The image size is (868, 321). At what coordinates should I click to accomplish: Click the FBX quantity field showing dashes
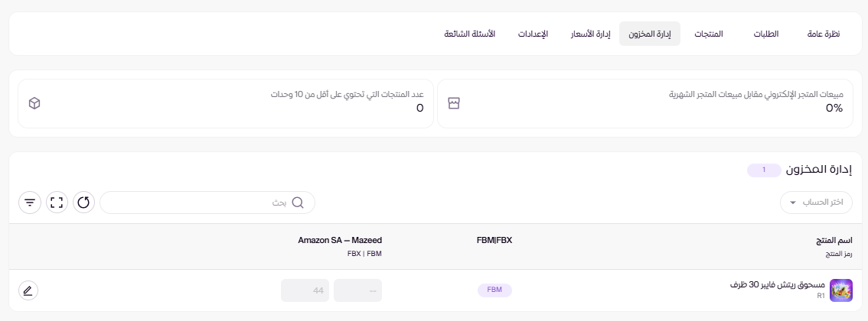click(x=357, y=290)
